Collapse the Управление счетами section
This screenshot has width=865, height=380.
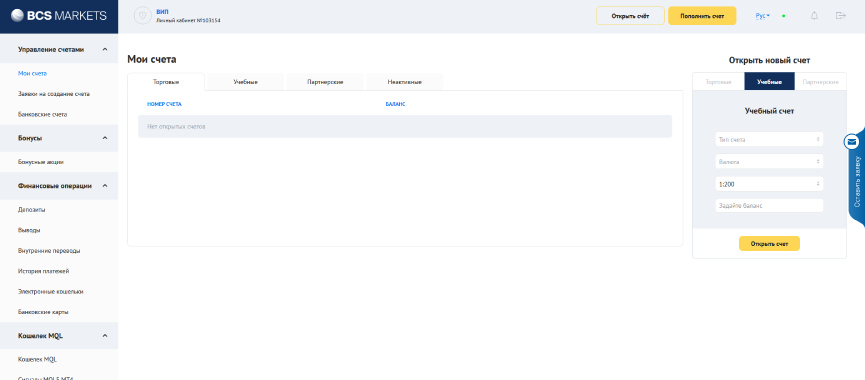[x=105, y=49]
